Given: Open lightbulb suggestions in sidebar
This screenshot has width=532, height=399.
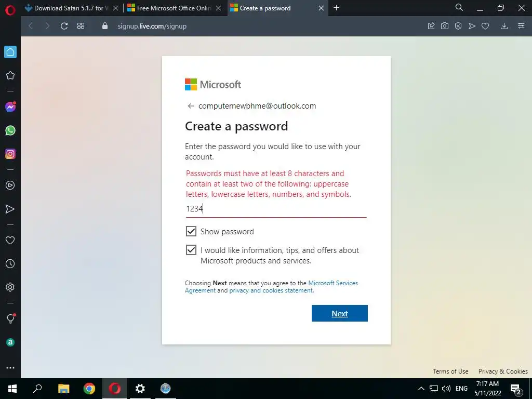Looking at the screenshot, I should tap(10, 319).
